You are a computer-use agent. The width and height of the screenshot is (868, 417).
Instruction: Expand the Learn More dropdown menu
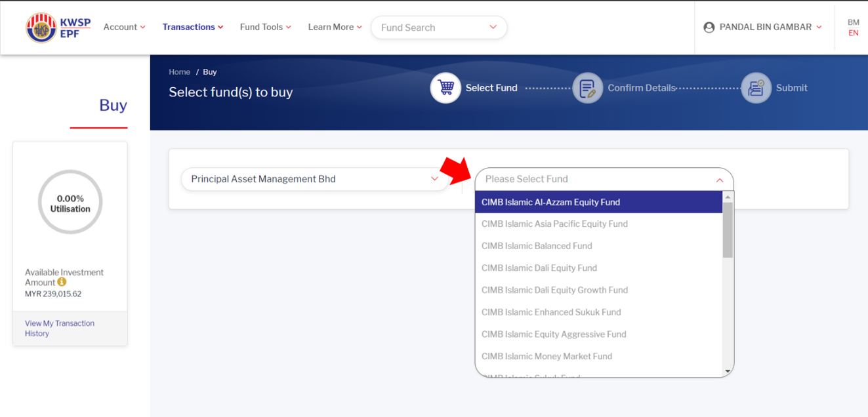(335, 27)
